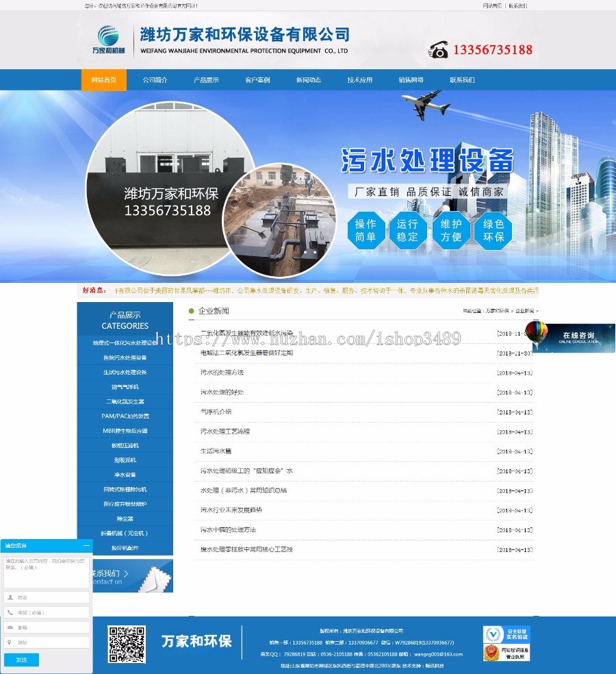Open the news article 污水处理的好处
The image size is (616, 674).
point(222,392)
